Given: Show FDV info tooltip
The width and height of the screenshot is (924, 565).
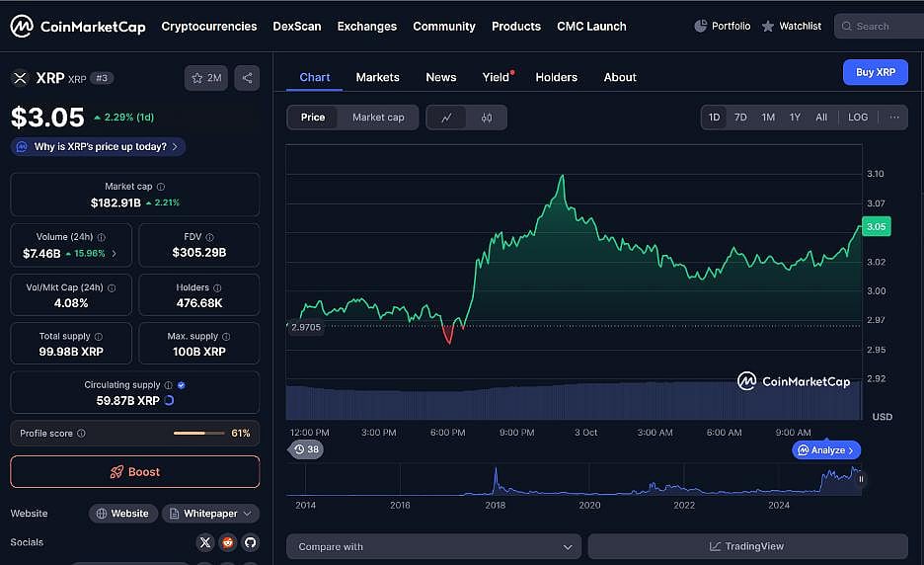Looking at the screenshot, I should coord(210,237).
